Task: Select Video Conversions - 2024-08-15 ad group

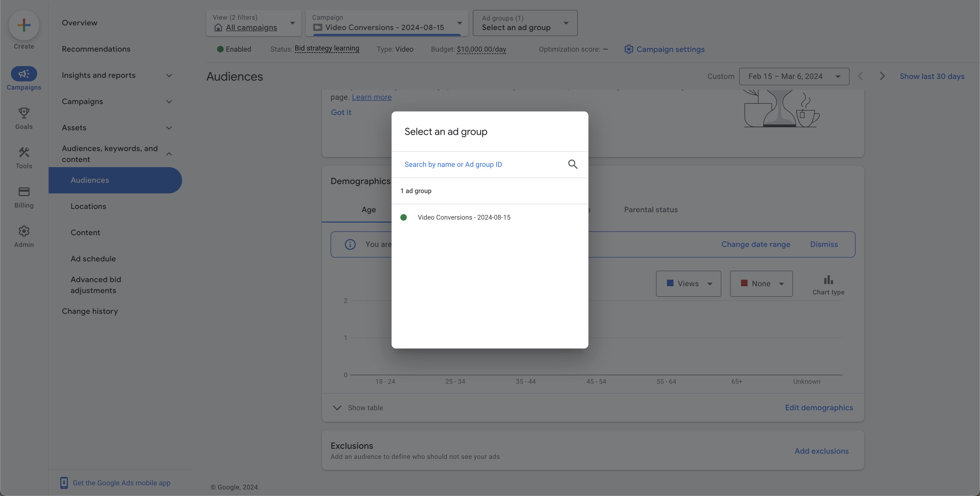Action: [464, 217]
